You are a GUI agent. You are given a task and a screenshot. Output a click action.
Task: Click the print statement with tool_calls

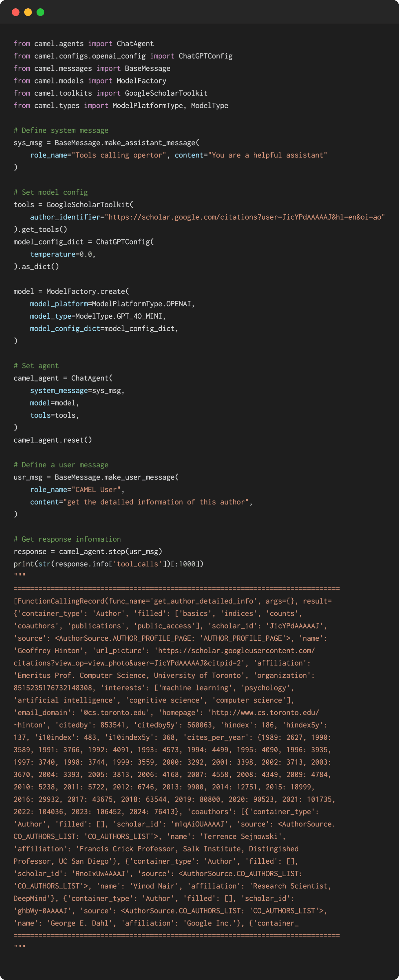pos(108,564)
